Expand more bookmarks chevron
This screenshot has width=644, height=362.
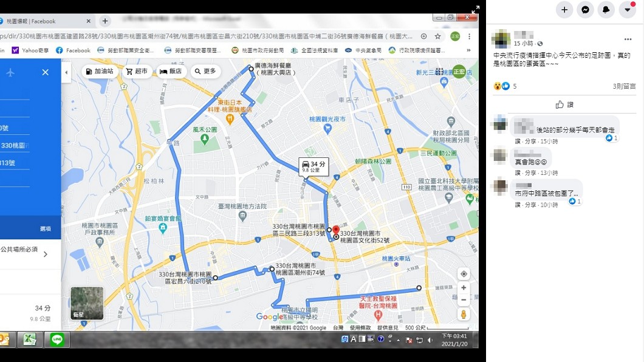point(468,50)
